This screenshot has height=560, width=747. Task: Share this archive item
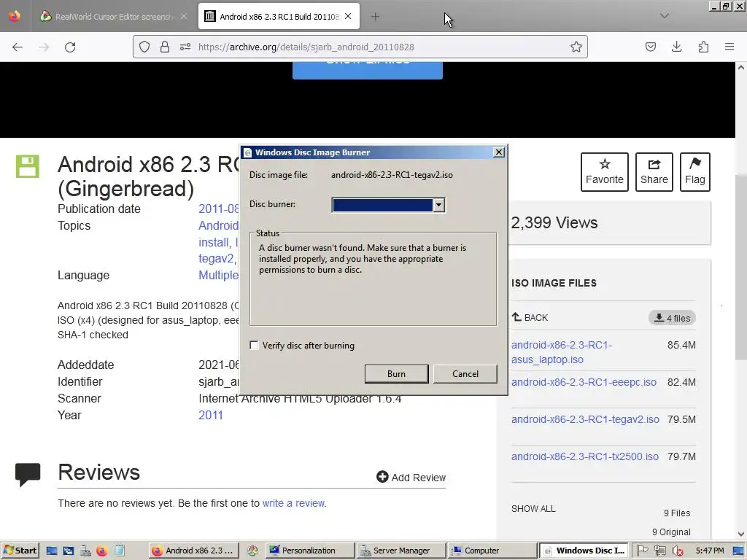pos(654,172)
